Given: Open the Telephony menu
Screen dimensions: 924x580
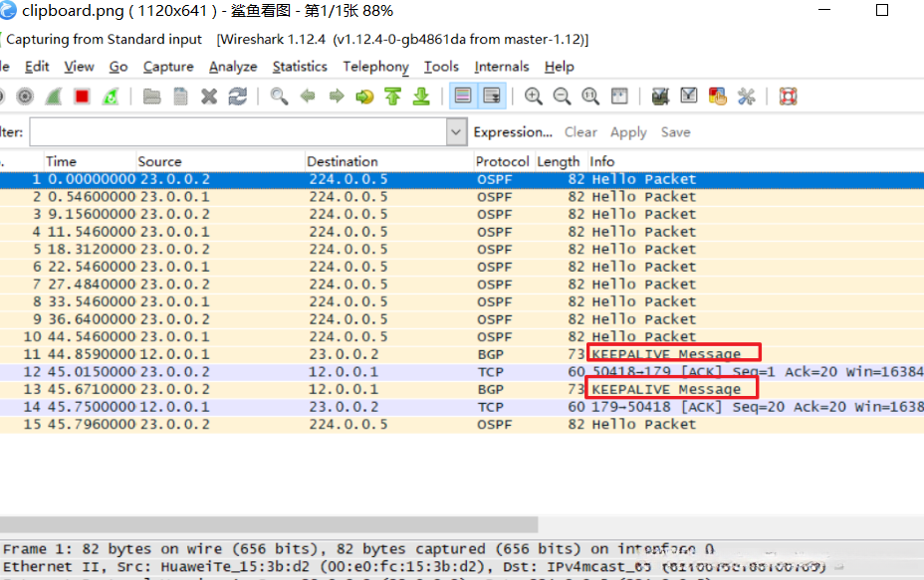Looking at the screenshot, I should (375, 67).
